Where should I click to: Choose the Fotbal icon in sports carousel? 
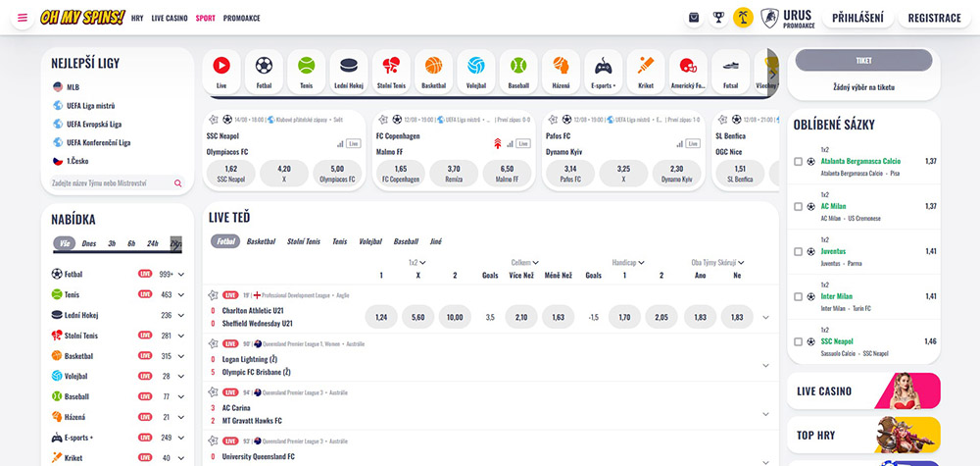(x=264, y=67)
